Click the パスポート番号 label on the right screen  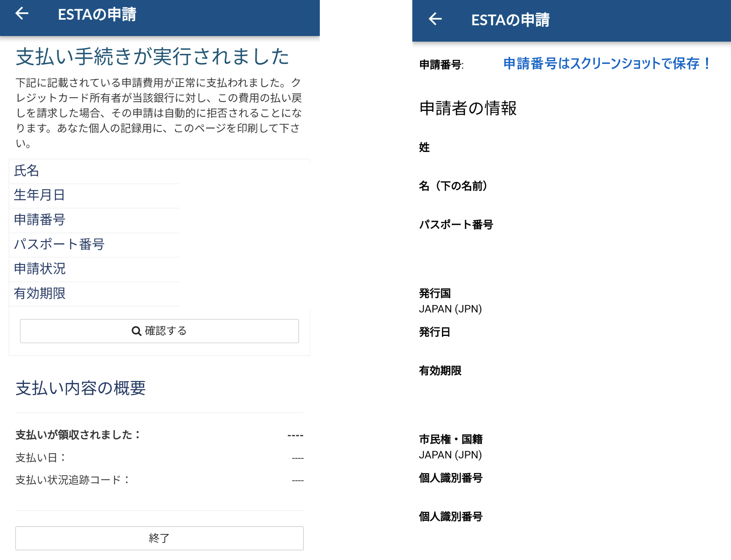click(x=456, y=224)
